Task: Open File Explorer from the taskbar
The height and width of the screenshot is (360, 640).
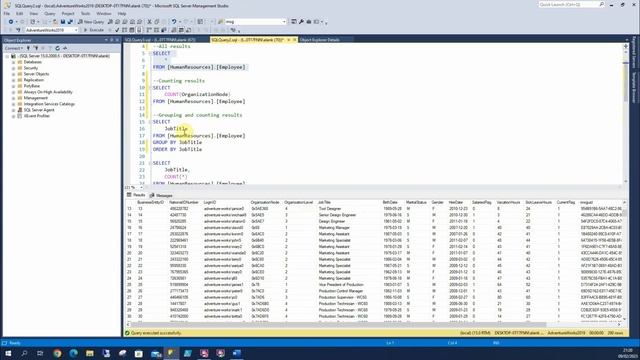Action: (x=90, y=353)
